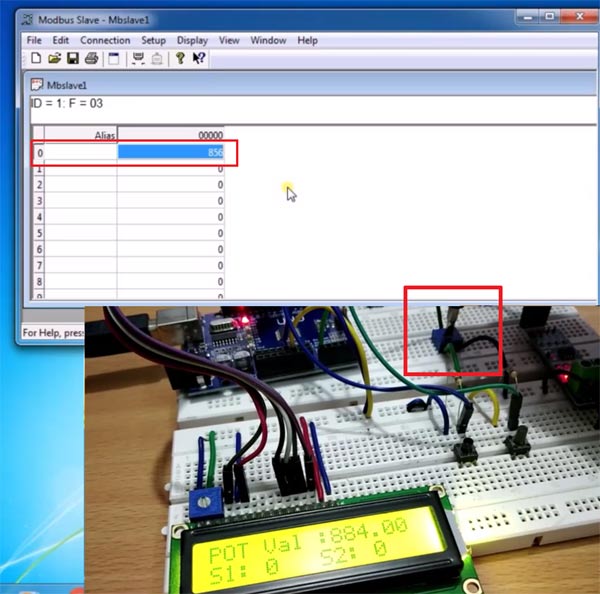Click the status bar 'For Help' text

point(53,333)
